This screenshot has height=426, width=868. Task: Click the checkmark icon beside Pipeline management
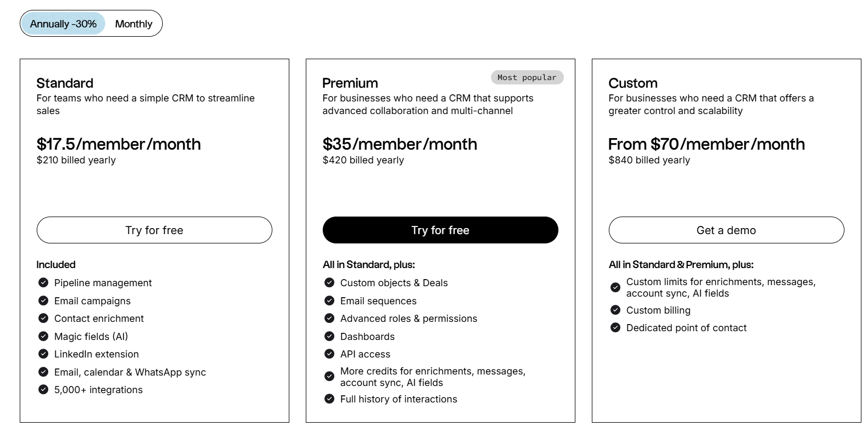click(44, 283)
